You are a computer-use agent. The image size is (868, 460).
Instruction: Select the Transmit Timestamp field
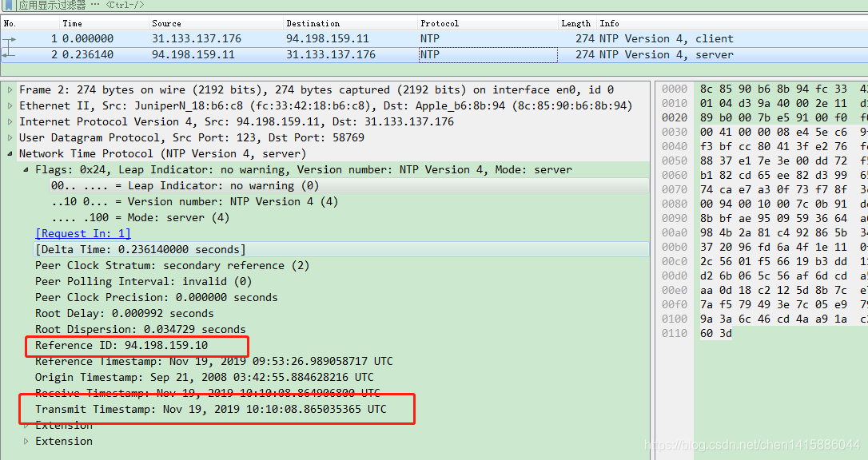click(x=211, y=409)
